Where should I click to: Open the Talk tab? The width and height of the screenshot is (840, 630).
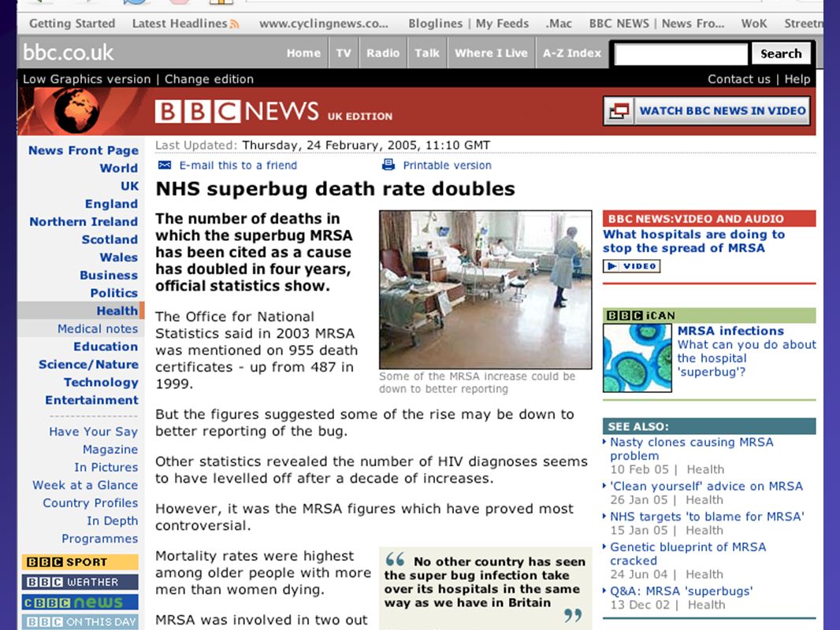click(x=427, y=53)
